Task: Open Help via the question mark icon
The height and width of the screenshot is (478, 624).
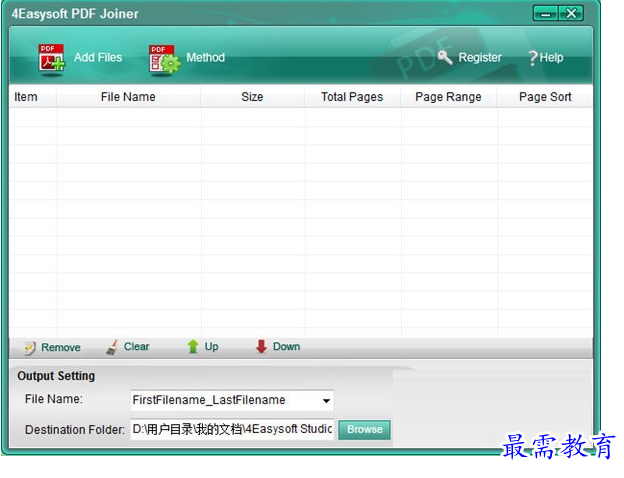Action: (533, 58)
